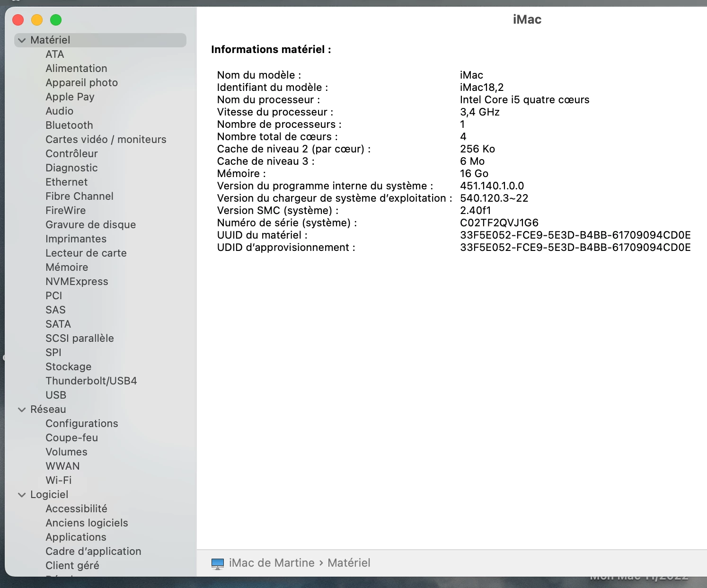The height and width of the screenshot is (588, 707).
Task: Click the 6 Mo level 3 cache value
Action: 472,161
